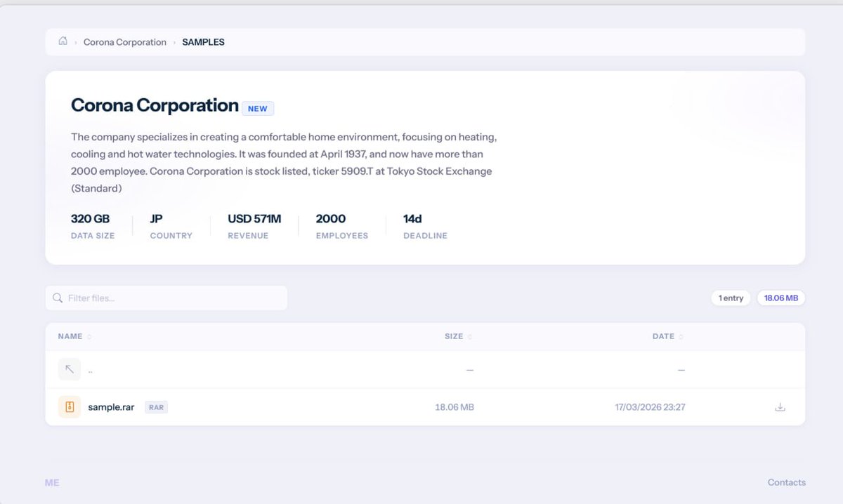Open the sample.rar file name
The height and width of the screenshot is (504, 843).
tap(111, 407)
